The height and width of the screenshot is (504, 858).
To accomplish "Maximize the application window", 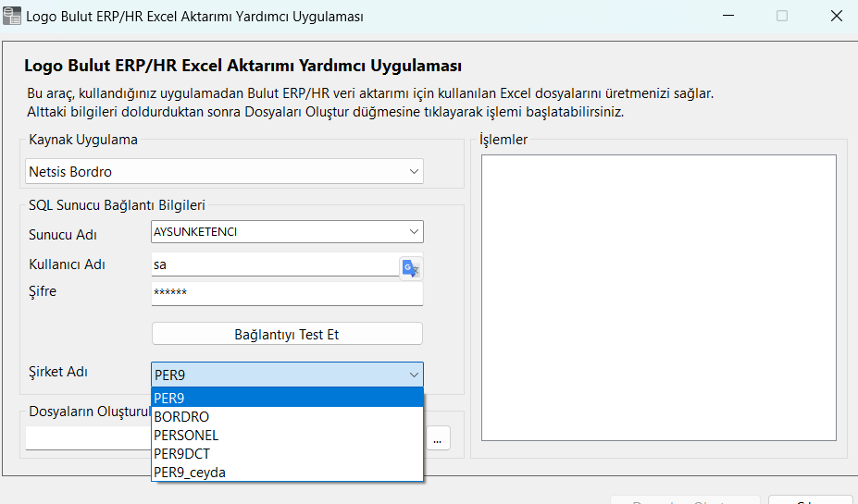I will coord(782,17).
